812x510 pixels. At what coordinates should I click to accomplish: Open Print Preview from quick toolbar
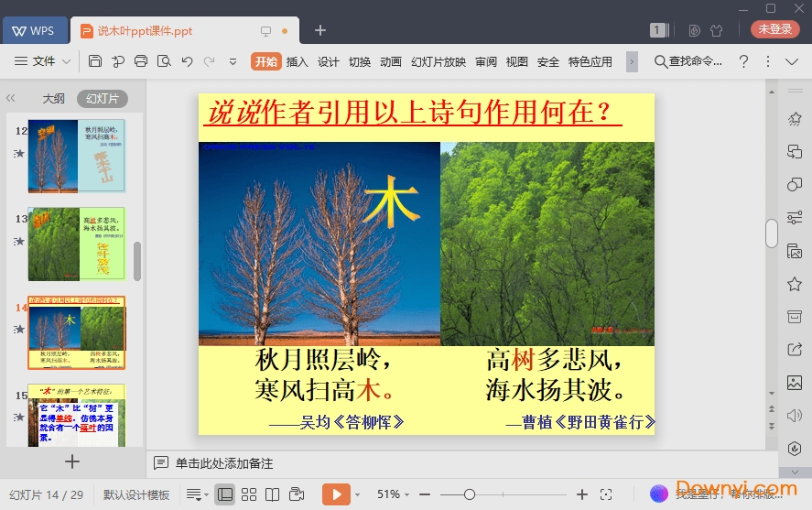tap(164, 61)
